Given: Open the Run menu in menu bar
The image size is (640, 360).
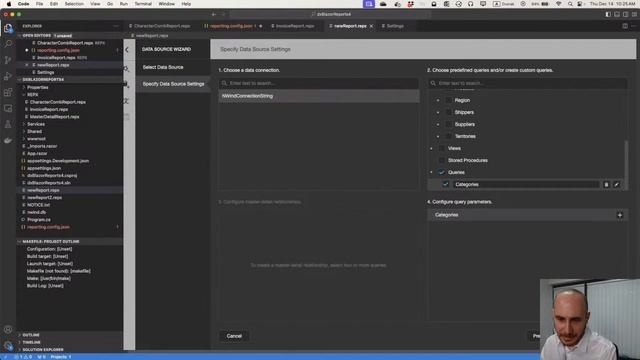Looking at the screenshot, I should tap(124, 4).
